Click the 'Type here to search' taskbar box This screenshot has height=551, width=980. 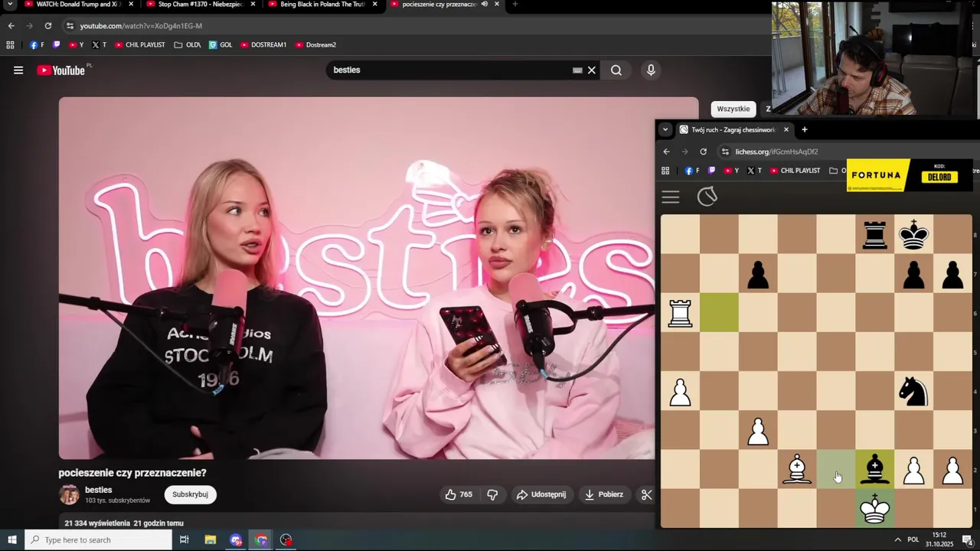tap(99, 540)
